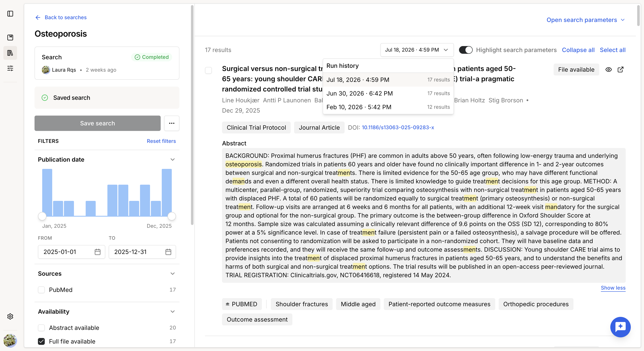Viewport: 644px width, 351px height.
Task: Click the TO date input field
Action: [x=142, y=252]
